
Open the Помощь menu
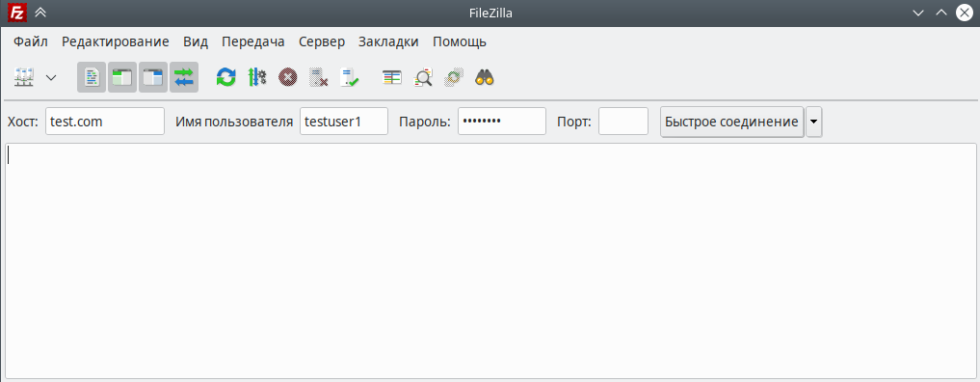460,41
